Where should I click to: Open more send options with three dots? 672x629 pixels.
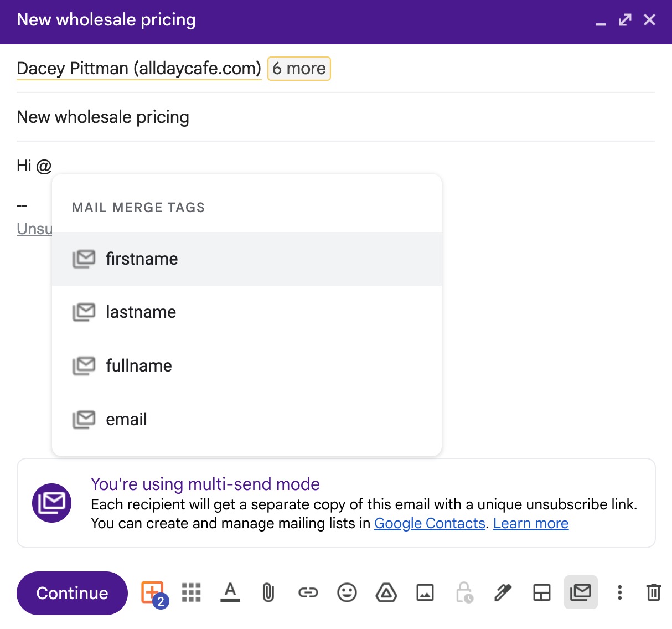[x=619, y=592]
